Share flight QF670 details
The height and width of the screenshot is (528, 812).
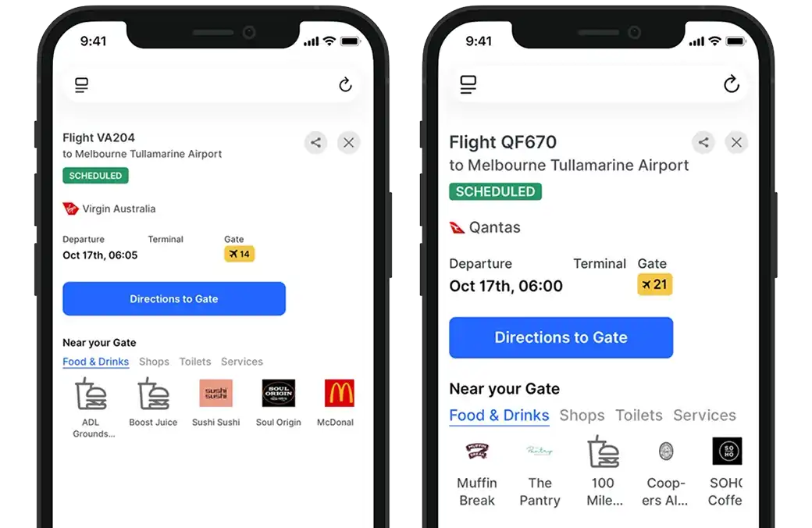click(x=703, y=142)
